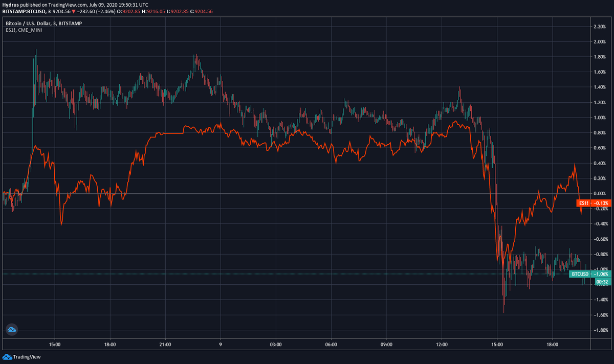Image resolution: width=614 pixels, height=364 pixels.
Task: Click the 15:00 label on the time axis
Action: pyautogui.click(x=54, y=345)
